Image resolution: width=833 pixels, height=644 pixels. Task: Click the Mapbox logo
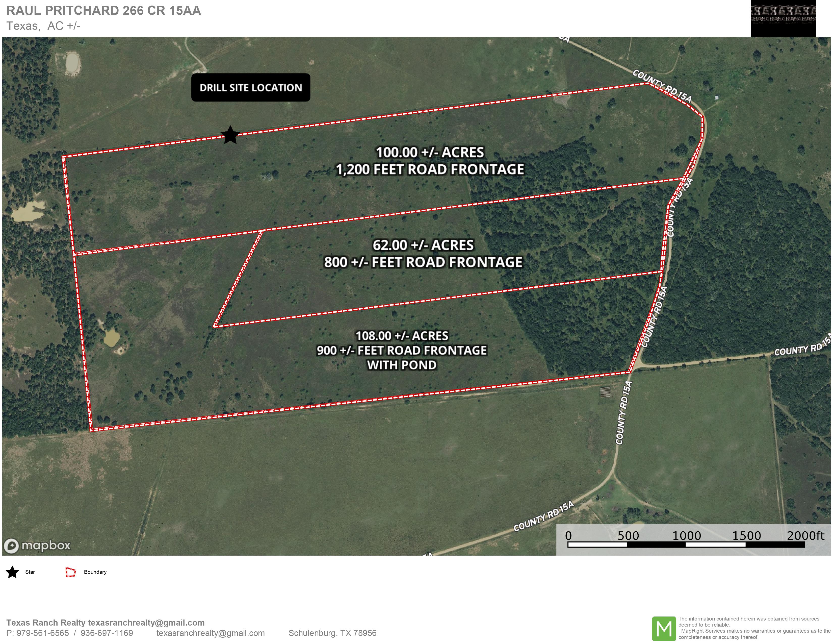coord(37,546)
